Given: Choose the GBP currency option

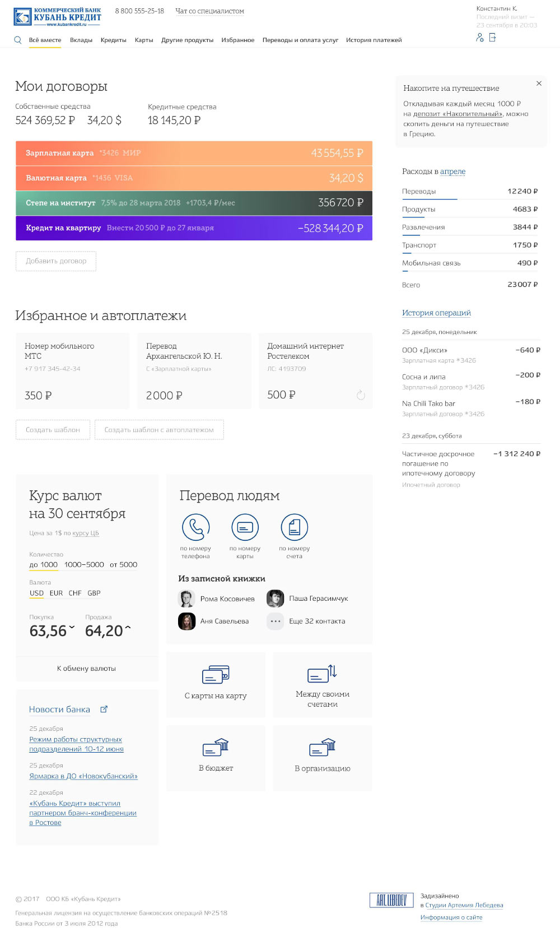Looking at the screenshot, I should (94, 593).
